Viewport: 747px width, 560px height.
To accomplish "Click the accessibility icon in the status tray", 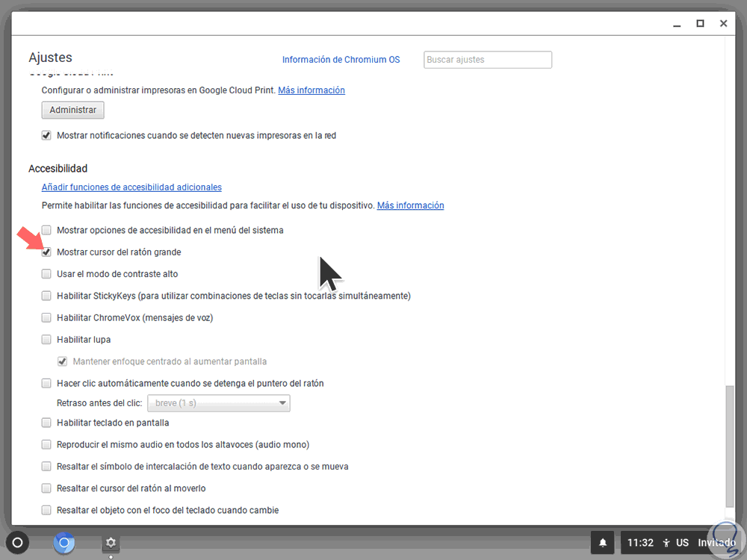I will [666, 543].
